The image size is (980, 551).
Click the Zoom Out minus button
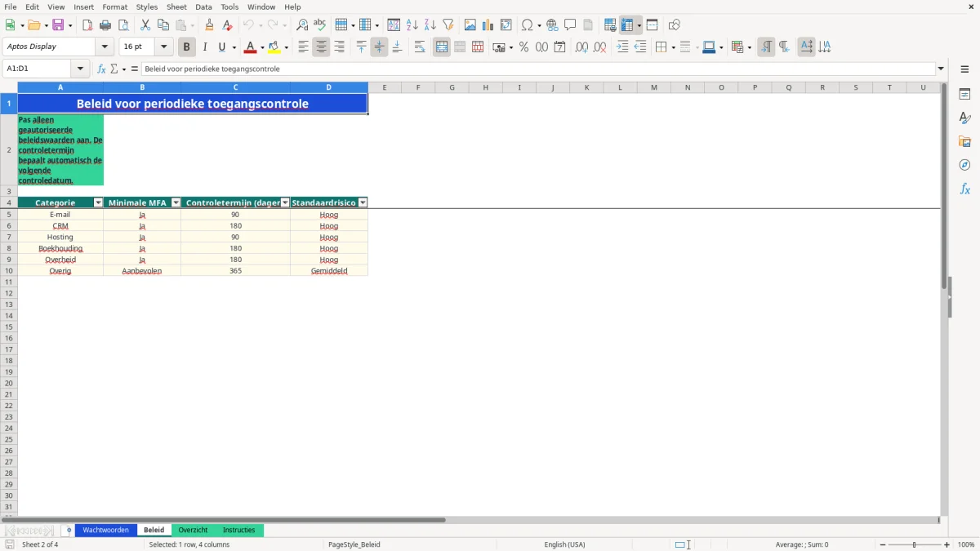pyautogui.click(x=883, y=544)
